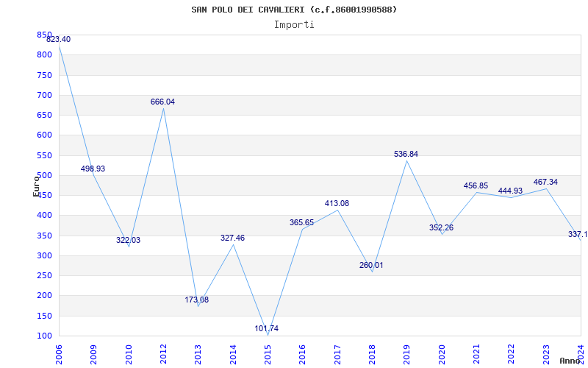
Task: Click the 700 y-axis tick label
Action: [44, 95]
